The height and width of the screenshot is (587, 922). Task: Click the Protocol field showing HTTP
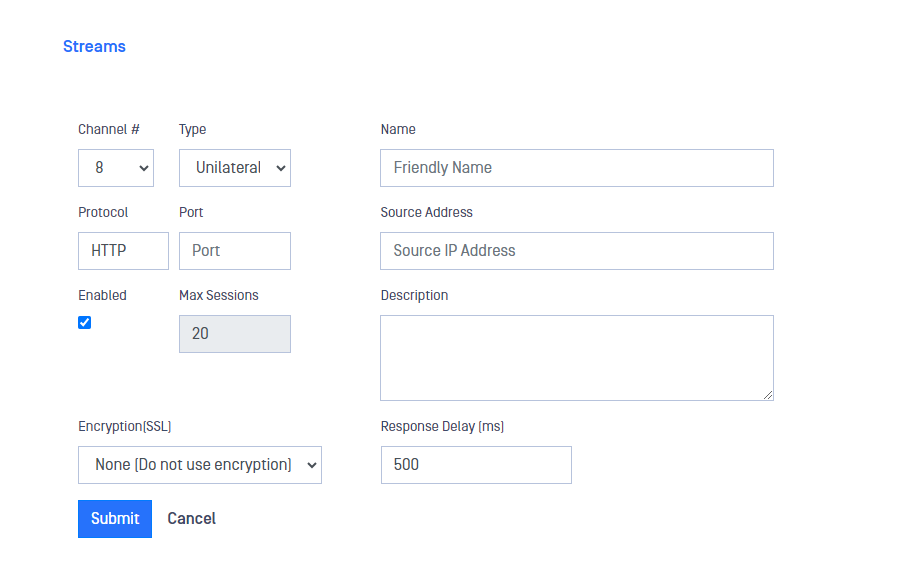click(123, 251)
